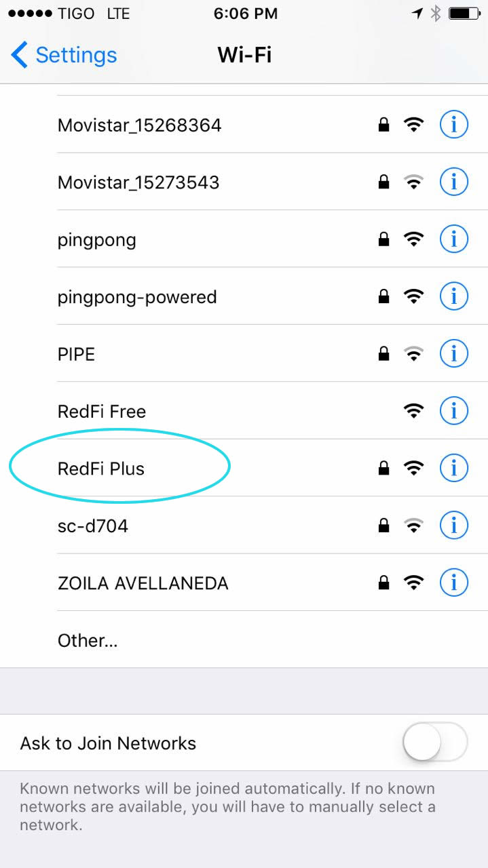Tap info icon for RedFi Free
The width and height of the screenshot is (488, 868).
[x=454, y=410]
